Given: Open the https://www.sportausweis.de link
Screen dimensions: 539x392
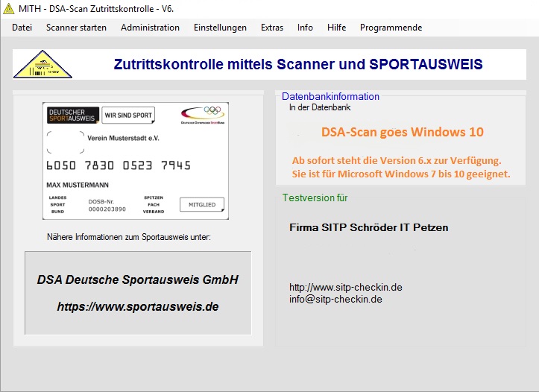Looking at the screenshot, I should 137,306.
